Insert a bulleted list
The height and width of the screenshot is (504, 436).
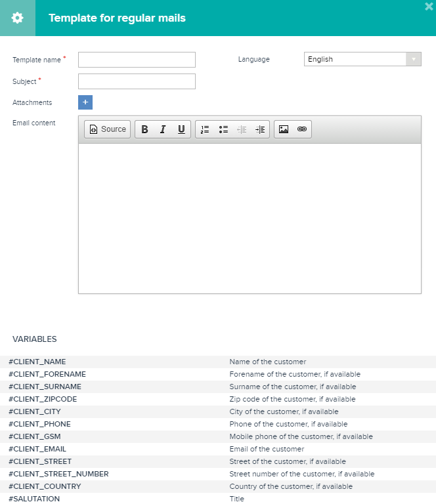[223, 129]
